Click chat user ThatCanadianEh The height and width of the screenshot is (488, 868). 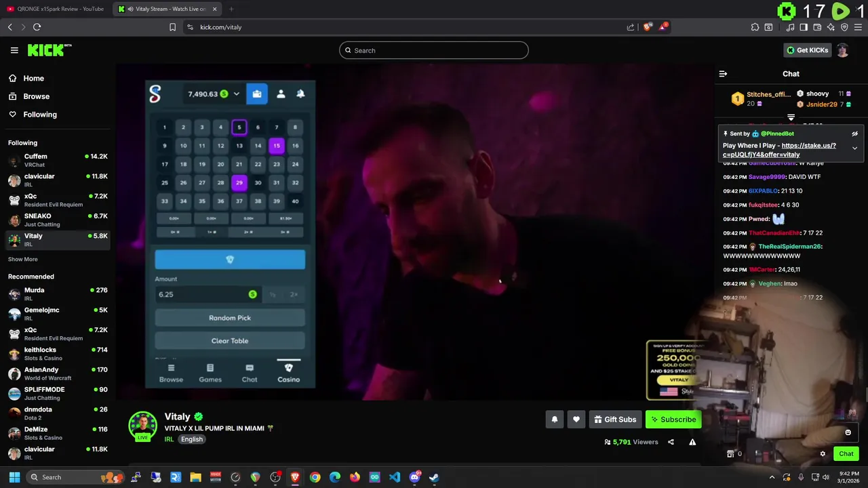coord(776,233)
